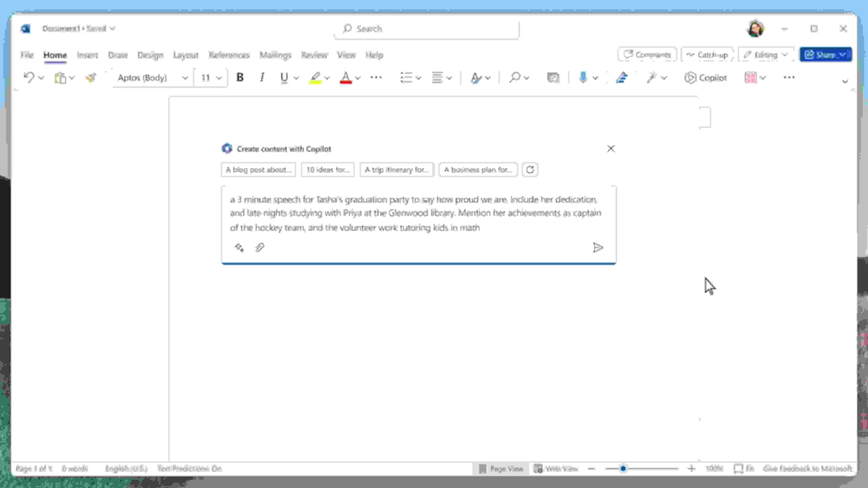Open Copilot from the ribbon
Screen dimensions: 868x488
705,77
